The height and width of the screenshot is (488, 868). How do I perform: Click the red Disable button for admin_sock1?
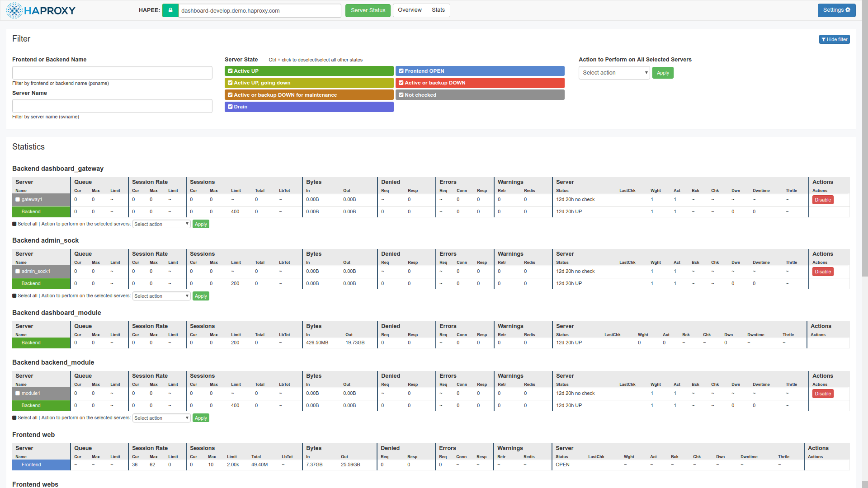[822, 272]
